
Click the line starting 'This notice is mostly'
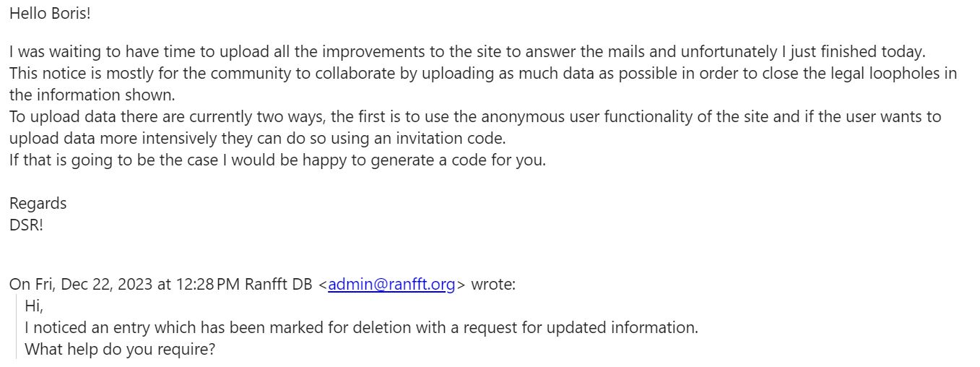pyautogui.click(x=483, y=73)
